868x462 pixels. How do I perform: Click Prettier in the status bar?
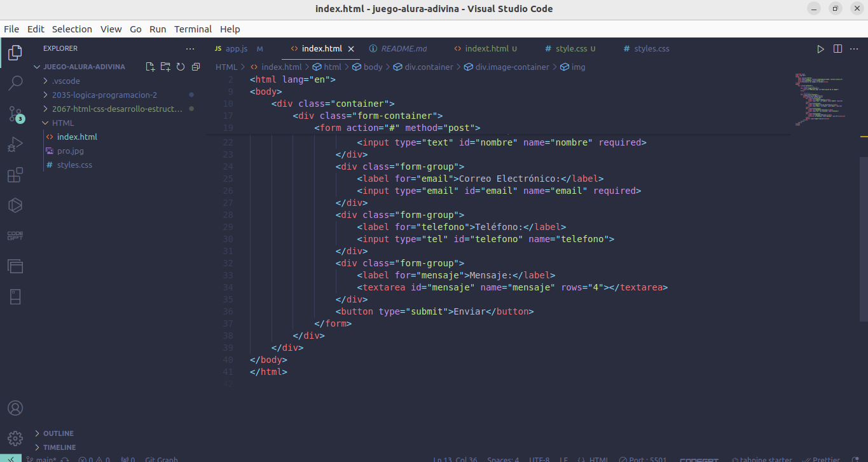(820, 459)
